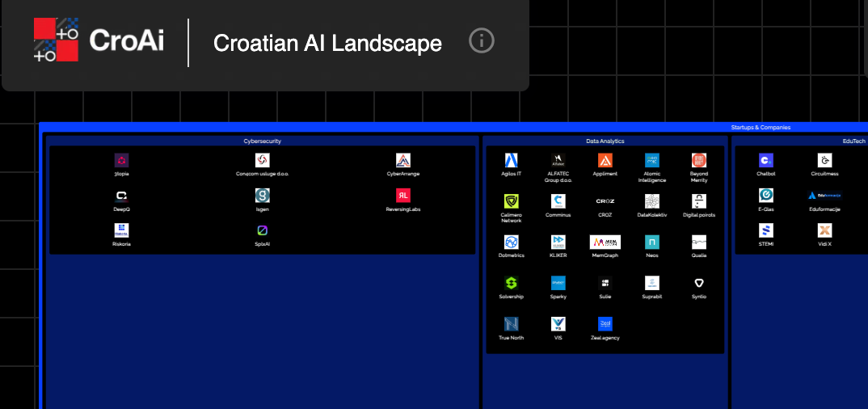Open the Dotmetrics logo
868x409 pixels.
coord(511,242)
